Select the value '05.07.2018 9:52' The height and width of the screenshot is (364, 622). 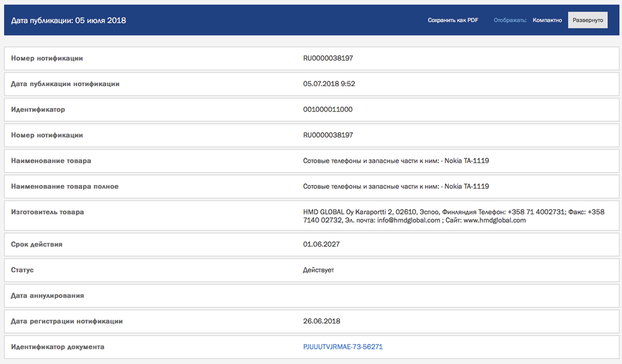pos(329,84)
